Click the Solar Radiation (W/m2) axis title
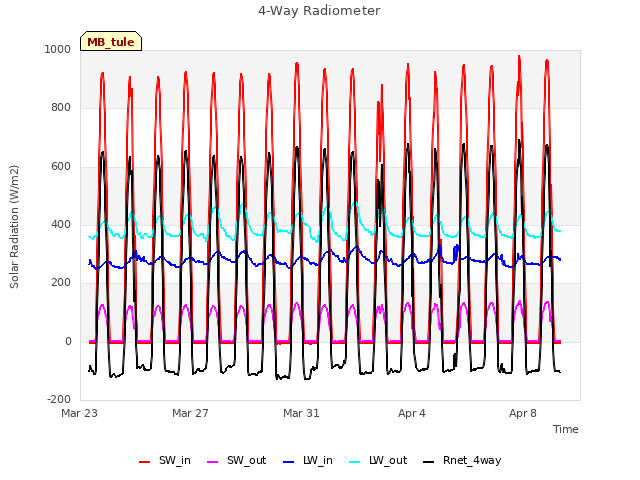 [x=14, y=227]
